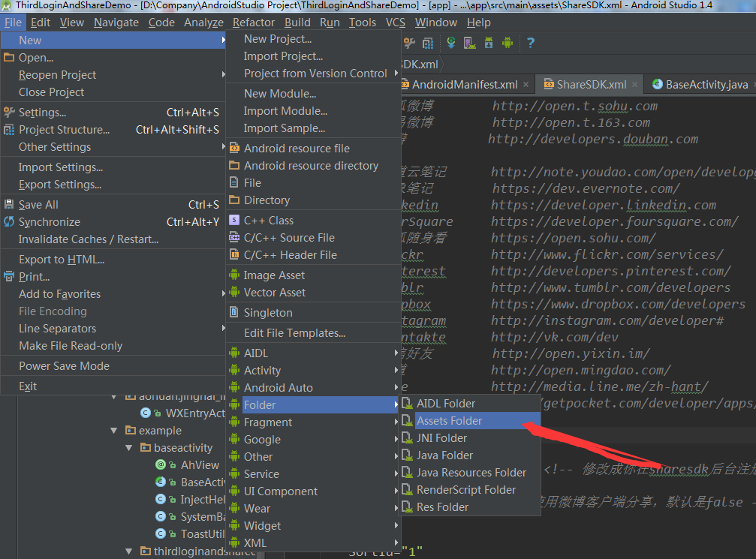Image resolution: width=756 pixels, height=559 pixels.
Task: Expand the Reopen Project submenu arrow
Action: [223, 75]
